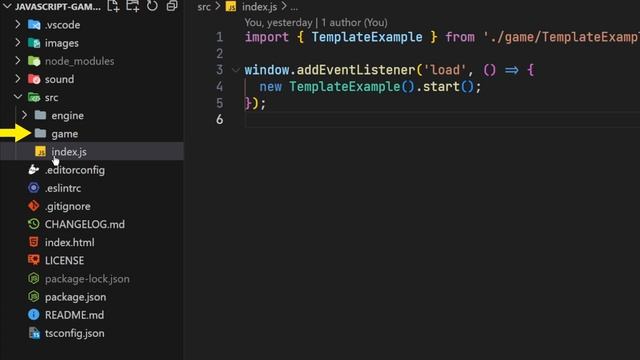Image resolution: width=640 pixels, height=360 pixels.
Task: Open package-lock.json file
Action: pyautogui.click(x=87, y=279)
